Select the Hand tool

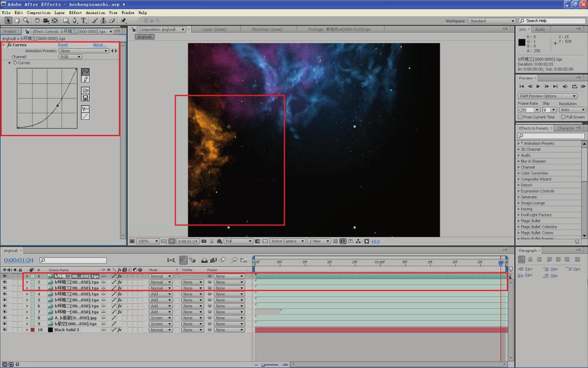(17, 20)
